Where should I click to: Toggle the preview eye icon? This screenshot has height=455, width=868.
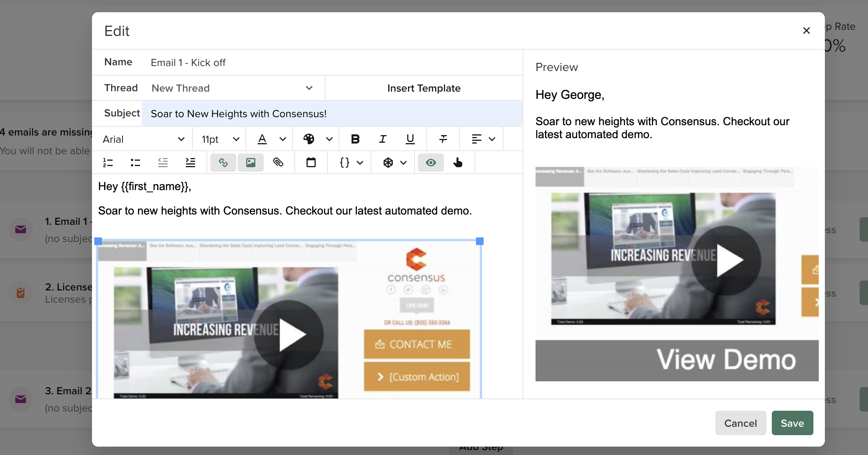[x=431, y=163]
